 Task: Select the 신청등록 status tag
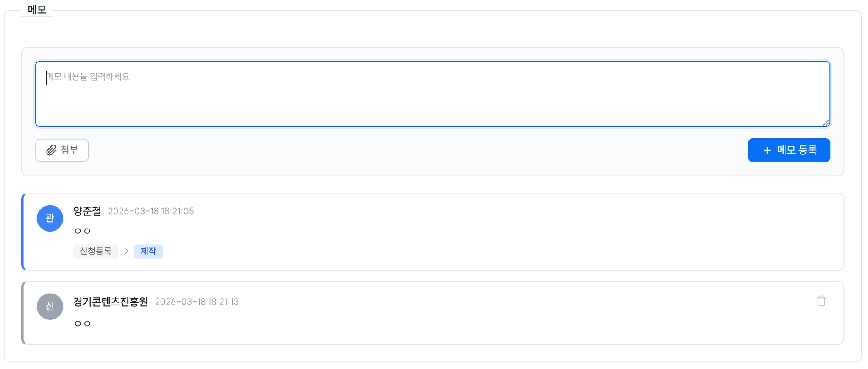pyautogui.click(x=96, y=251)
